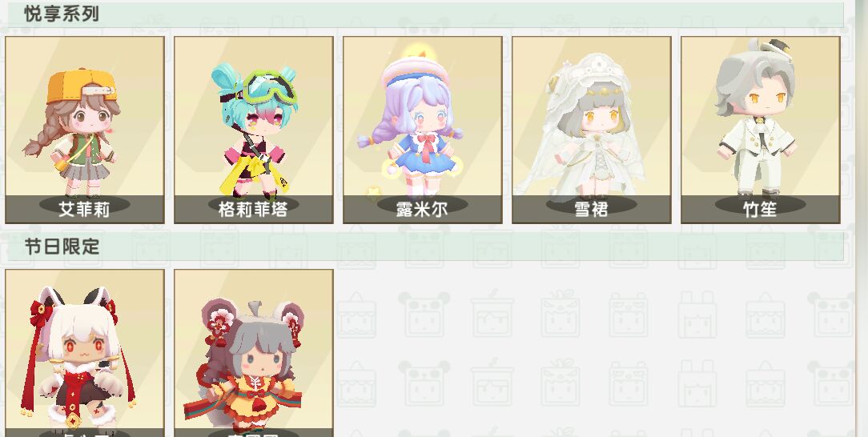The height and width of the screenshot is (437, 868).
Task: Tap the 露米尔 name label
Action: 422,209
